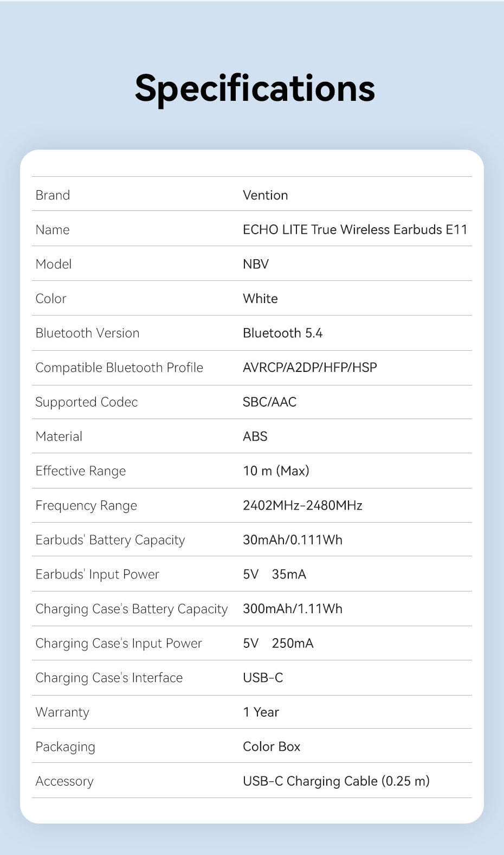Click the Specifications heading

pyautogui.click(x=255, y=89)
